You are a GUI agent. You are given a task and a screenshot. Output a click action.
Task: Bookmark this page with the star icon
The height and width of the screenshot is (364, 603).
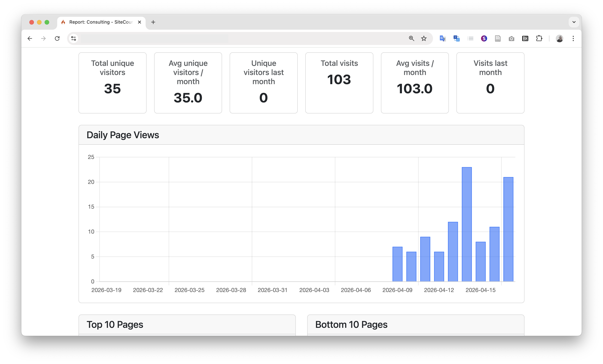pos(424,38)
